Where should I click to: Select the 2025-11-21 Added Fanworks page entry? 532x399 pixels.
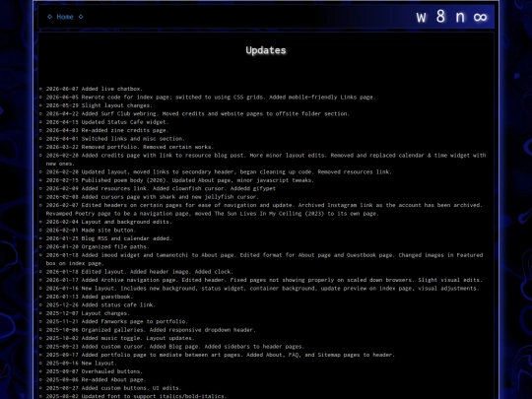[117, 321]
